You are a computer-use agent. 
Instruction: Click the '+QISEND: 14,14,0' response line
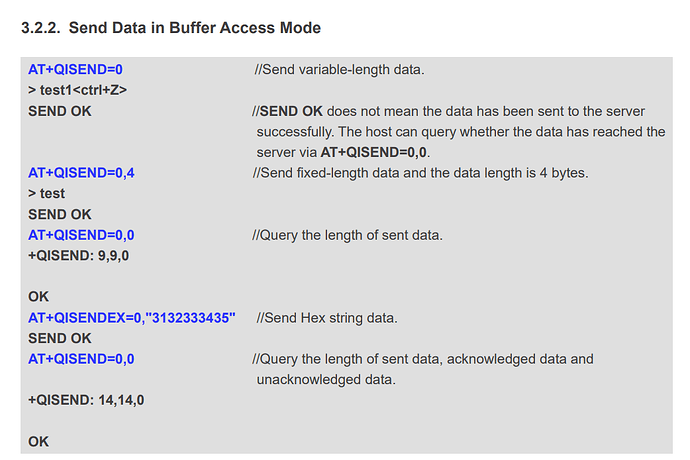(x=85, y=400)
